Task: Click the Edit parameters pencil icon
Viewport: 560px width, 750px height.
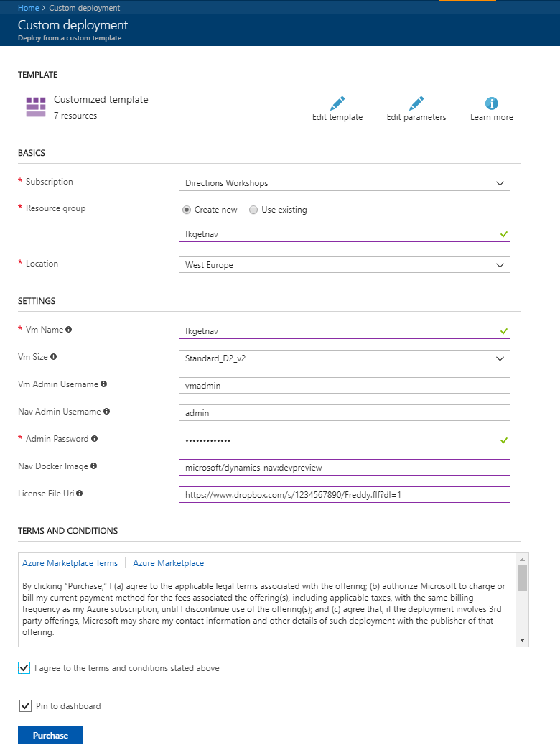Action: coord(416,103)
